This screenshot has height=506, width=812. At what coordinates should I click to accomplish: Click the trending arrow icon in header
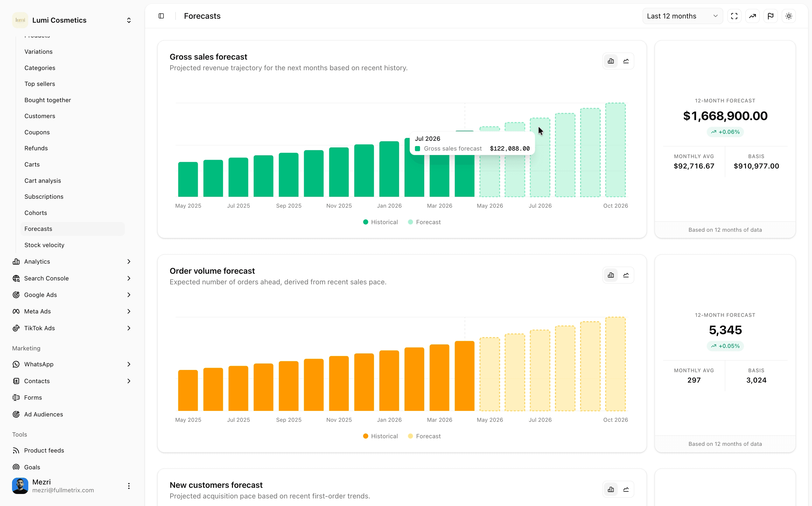tap(752, 16)
